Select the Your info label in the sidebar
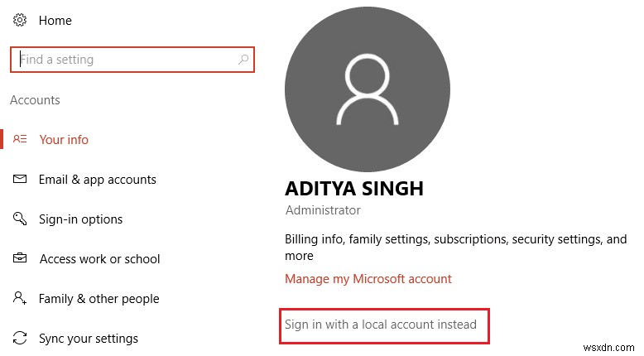Viewport: 644px width, 356px height. coord(64,140)
